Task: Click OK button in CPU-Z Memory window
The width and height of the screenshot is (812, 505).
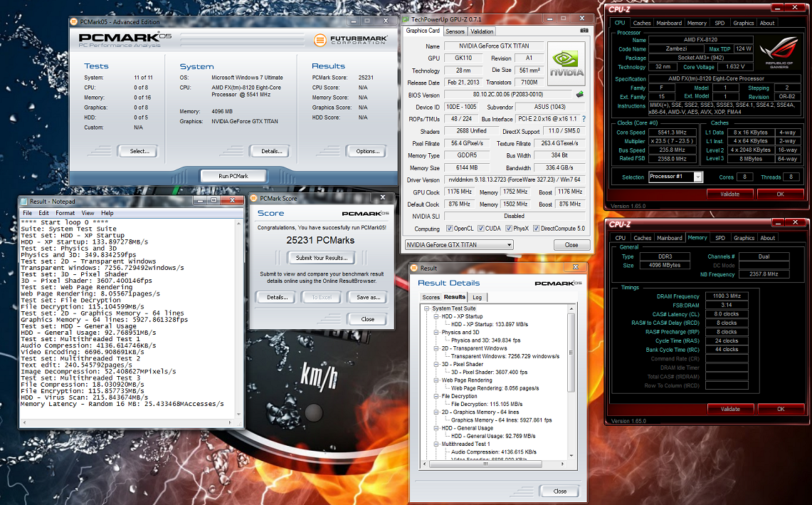Action: pyautogui.click(x=781, y=409)
